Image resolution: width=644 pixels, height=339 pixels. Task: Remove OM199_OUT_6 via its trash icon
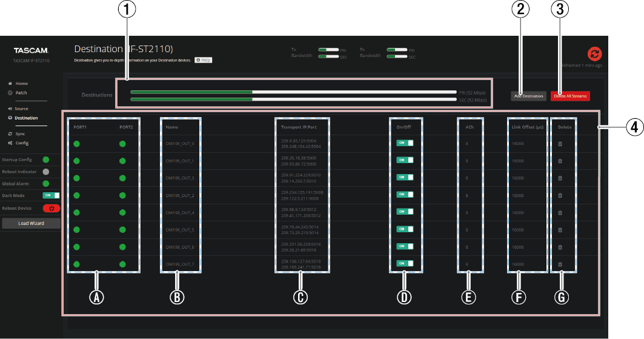pyautogui.click(x=560, y=247)
